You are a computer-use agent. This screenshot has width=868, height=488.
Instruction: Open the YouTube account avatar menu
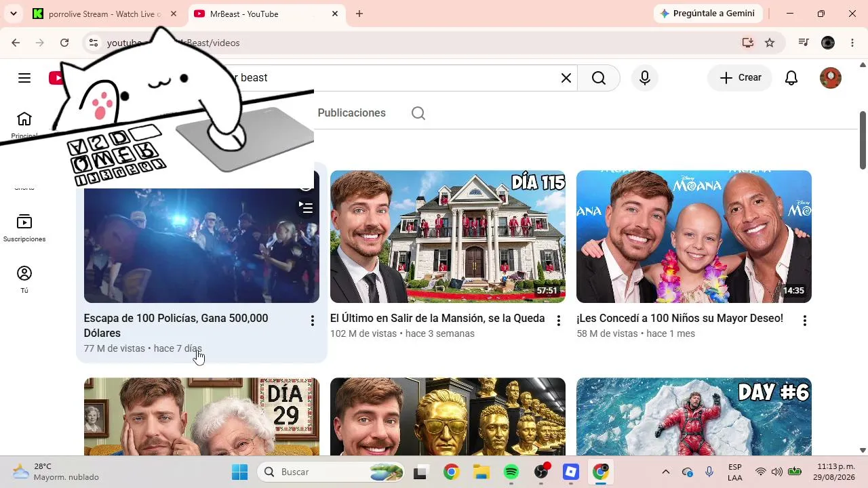[831, 78]
